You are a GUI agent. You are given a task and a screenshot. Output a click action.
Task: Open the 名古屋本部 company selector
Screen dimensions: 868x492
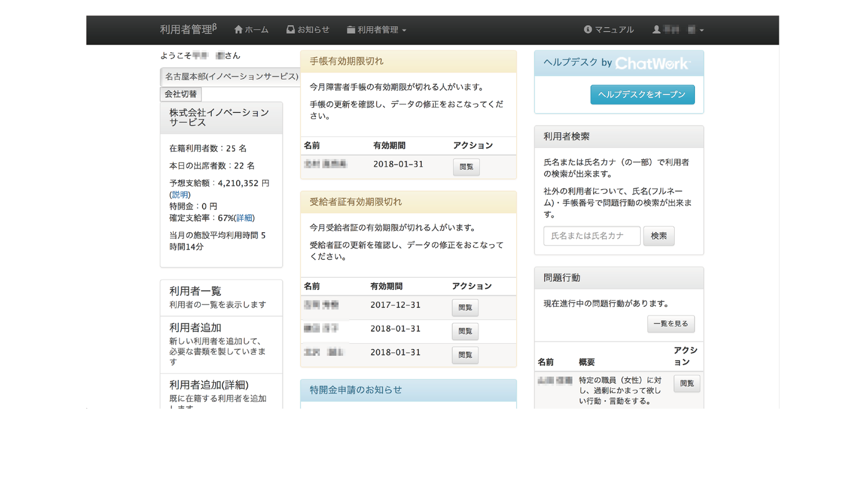230,76
